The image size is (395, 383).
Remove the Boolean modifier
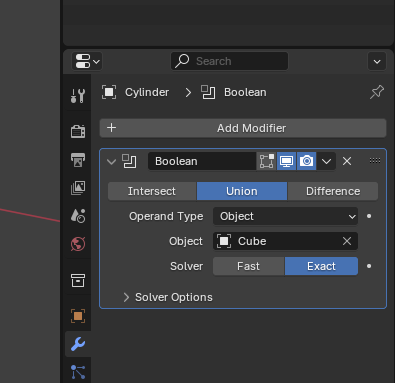347,161
